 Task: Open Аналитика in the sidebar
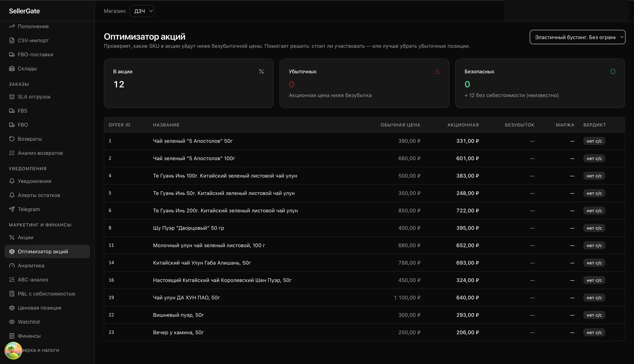tap(31, 266)
